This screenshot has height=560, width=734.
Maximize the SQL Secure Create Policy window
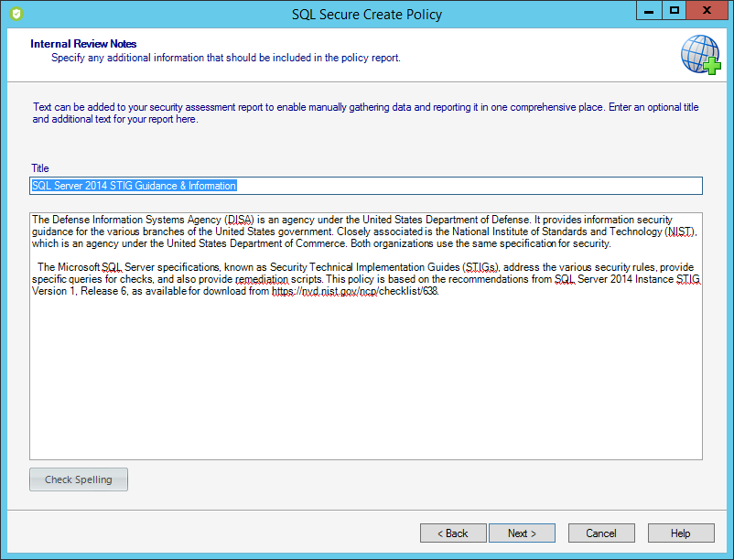coord(675,10)
